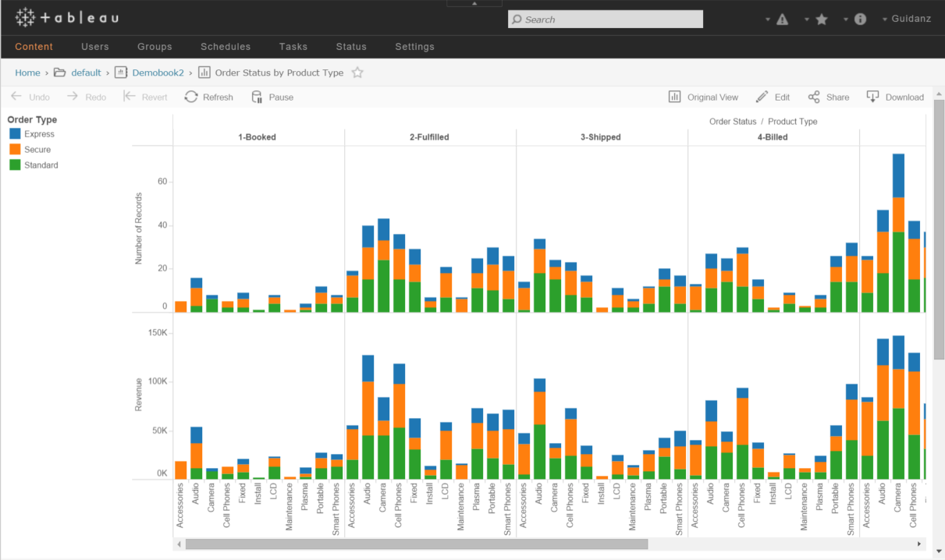Click the 4-Billed column header
Viewport: 945px width, 560px height.
click(773, 137)
